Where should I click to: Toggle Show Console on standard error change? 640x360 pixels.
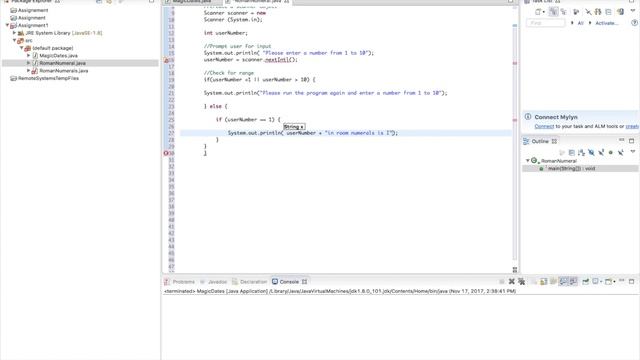pyautogui.click(x=573, y=282)
